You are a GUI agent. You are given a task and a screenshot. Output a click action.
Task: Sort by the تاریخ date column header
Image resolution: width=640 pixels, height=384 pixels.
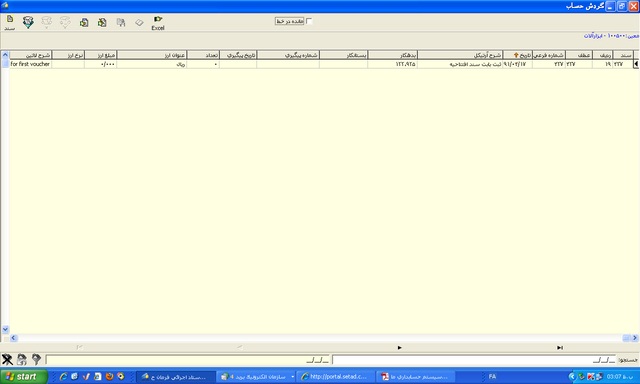tap(518, 55)
